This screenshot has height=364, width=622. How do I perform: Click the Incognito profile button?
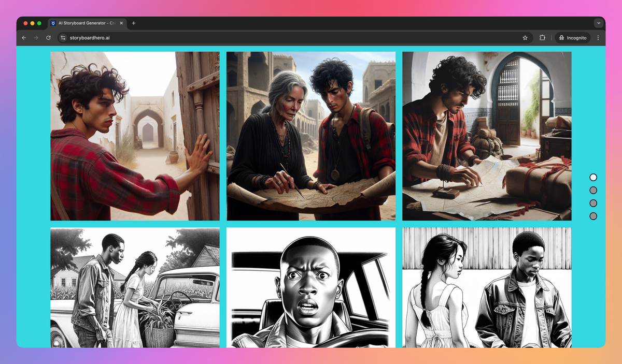pyautogui.click(x=573, y=38)
